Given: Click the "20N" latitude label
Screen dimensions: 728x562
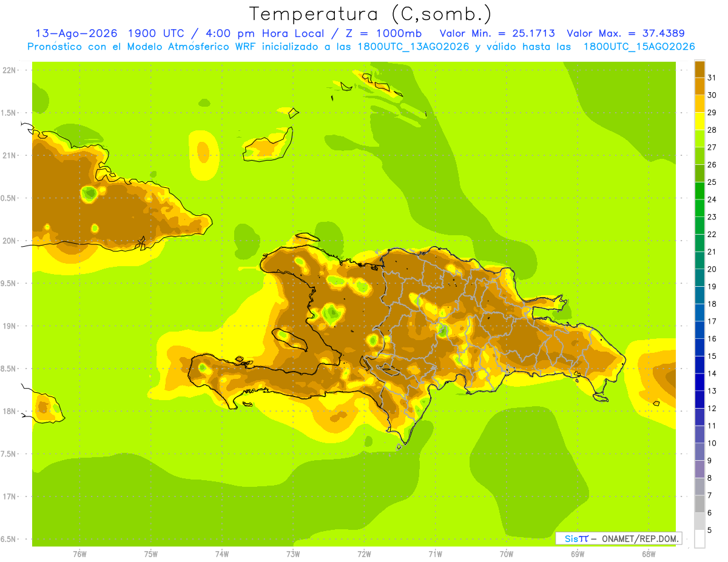Looking at the screenshot, I should (9, 241).
